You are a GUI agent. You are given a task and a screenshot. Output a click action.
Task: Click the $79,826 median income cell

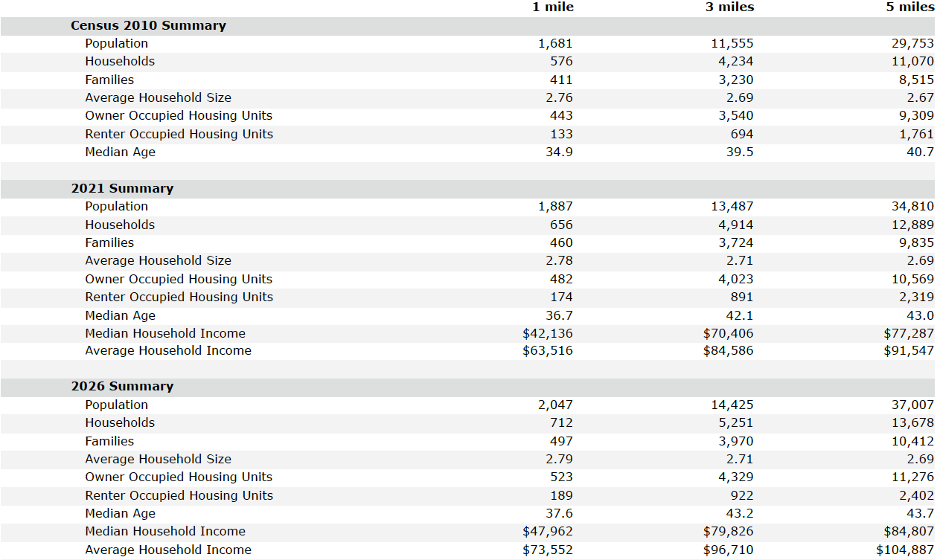728,531
